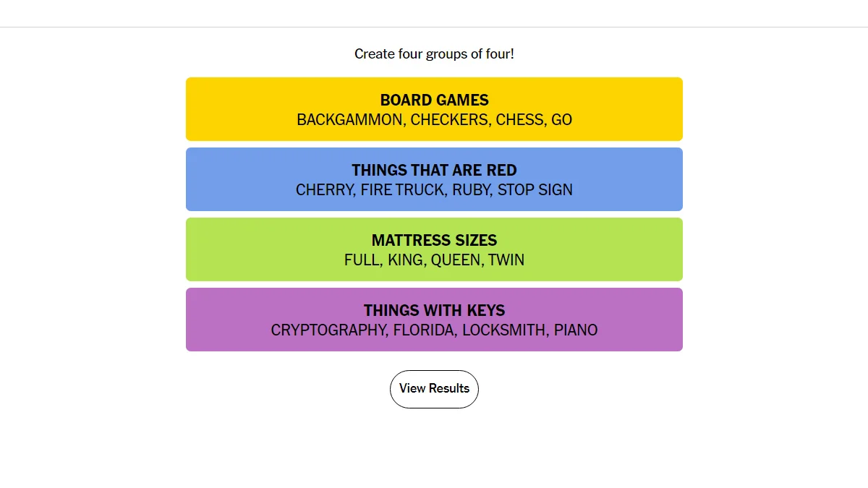Image resolution: width=868 pixels, height=488 pixels.
Task: Click the word GO in the yellow group
Action: click(562, 120)
